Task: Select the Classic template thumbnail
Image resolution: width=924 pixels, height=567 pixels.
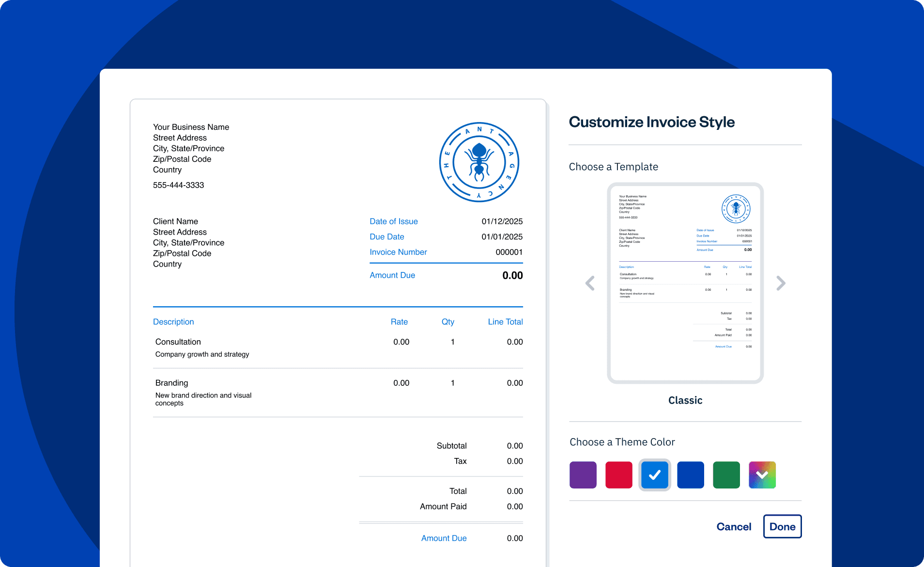Action: coord(685,283)
